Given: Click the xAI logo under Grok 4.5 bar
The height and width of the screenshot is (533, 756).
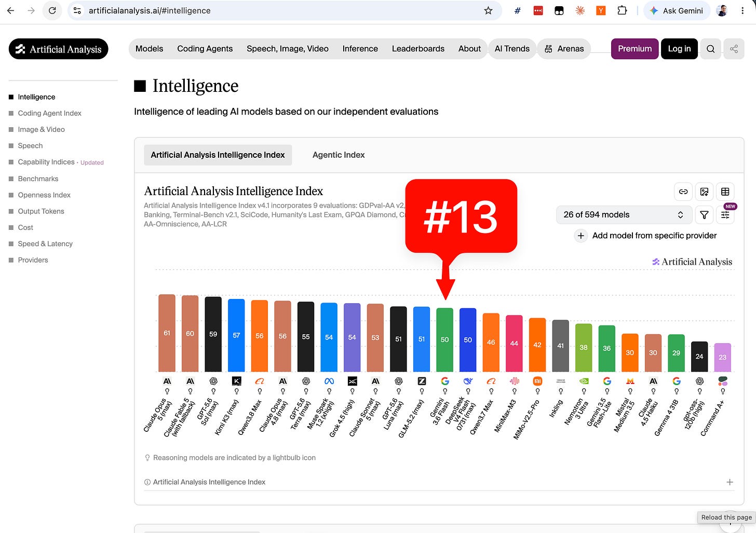Looking at the screenshot, I should (x=352, y=381).
